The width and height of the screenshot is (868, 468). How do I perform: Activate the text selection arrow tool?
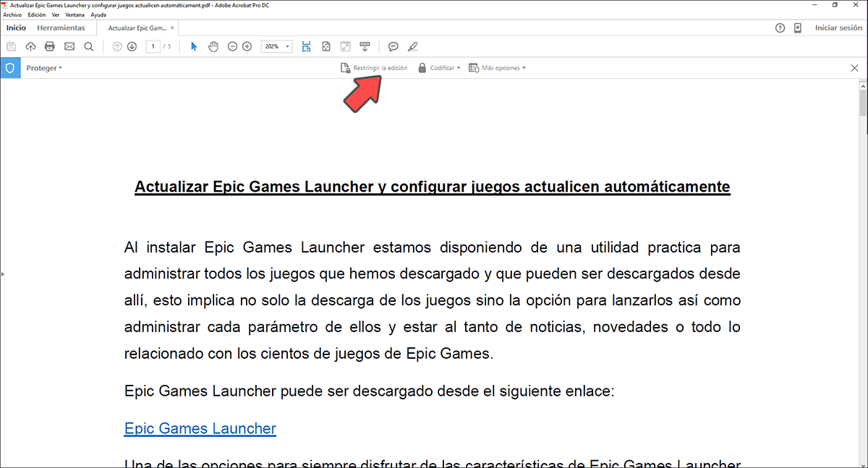[193, 46]
